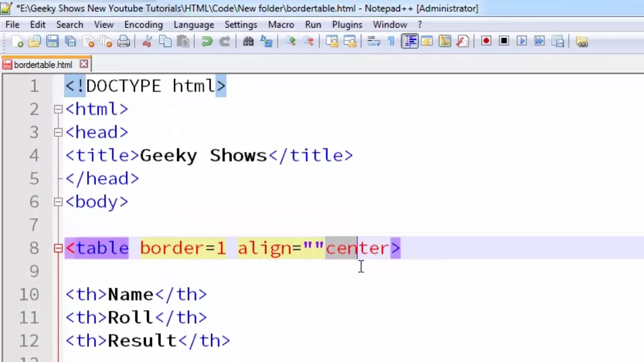This screenshot has height=362, width=644.
Task: Stop macro recording with the black square
Action: tap(504, 42)
